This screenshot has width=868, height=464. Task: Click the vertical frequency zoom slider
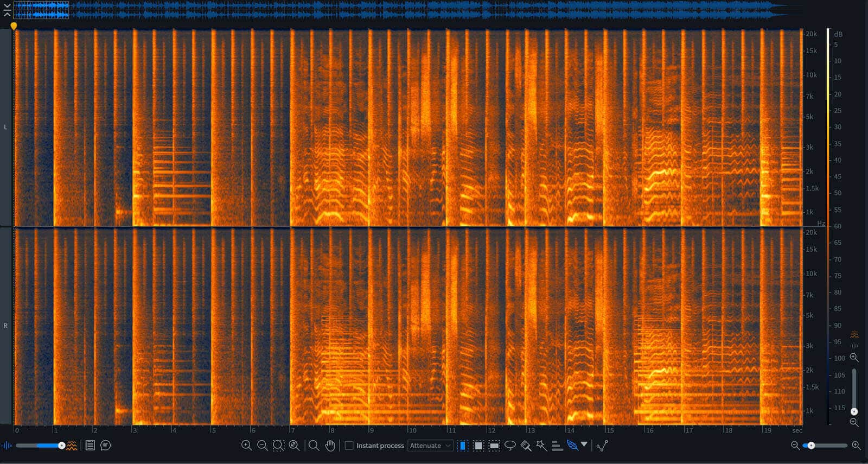pyautogui.click(x=854, y=391)
